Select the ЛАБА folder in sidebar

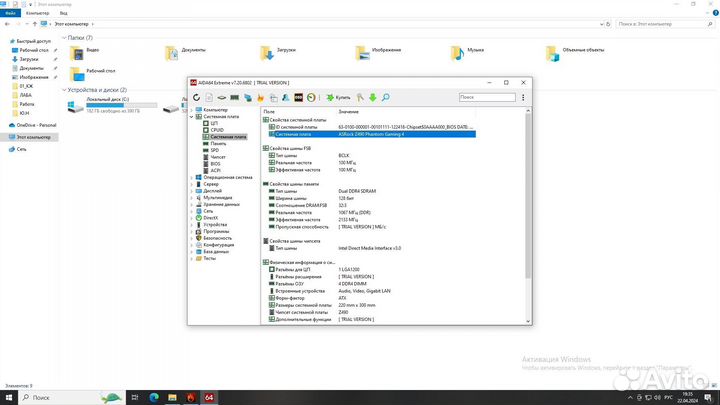click(x=22, y=95)
